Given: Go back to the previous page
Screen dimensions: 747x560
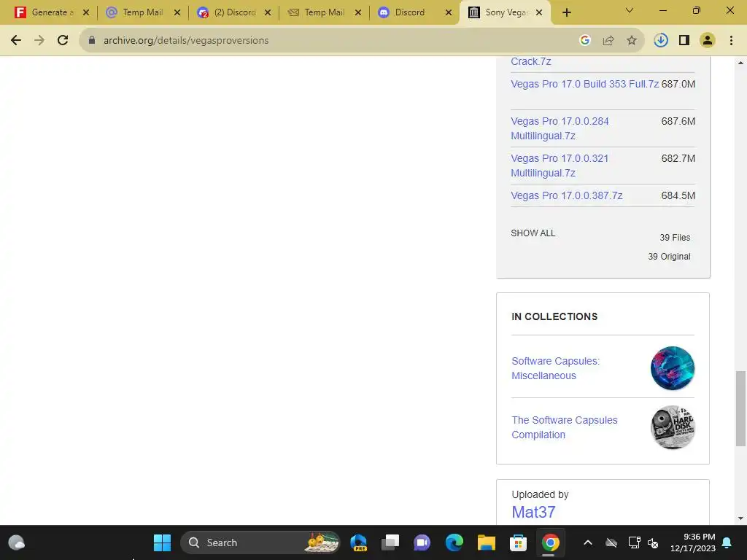Looking at the screenshot, I should pyautogui.click(x=16, y=41).
